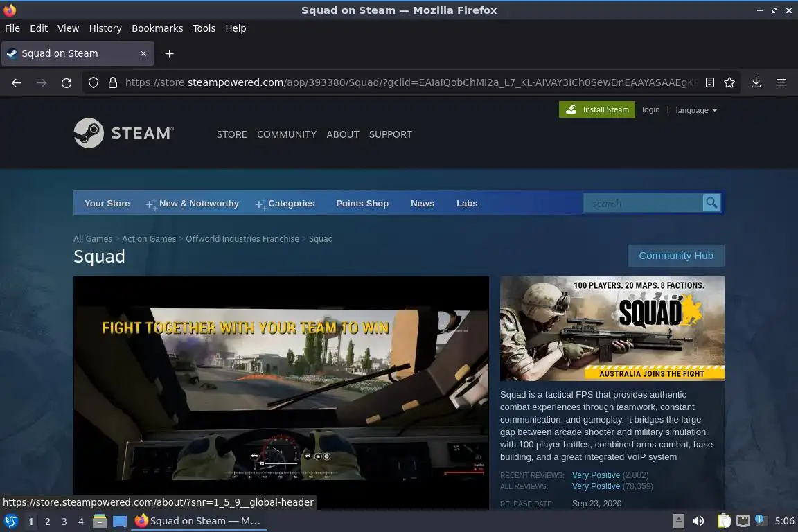Open the file manager taskbar icon
This screenshot has height=532, width=798.
tap(100, 521)
